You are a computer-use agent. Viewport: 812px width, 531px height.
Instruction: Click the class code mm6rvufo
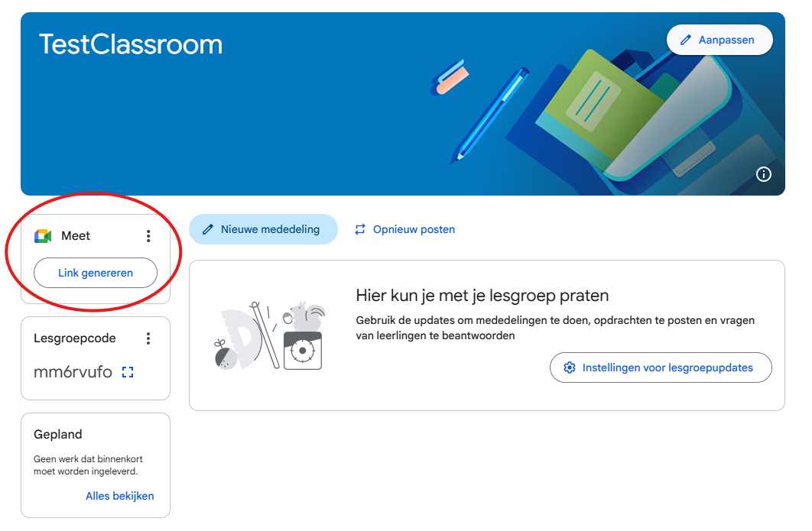coord(73,372)
